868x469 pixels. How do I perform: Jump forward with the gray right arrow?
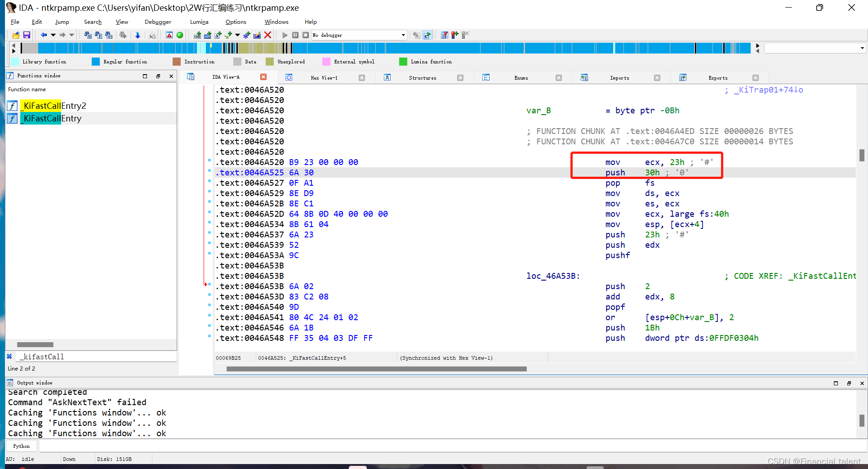pyautogui.click(x=62, y=35)
